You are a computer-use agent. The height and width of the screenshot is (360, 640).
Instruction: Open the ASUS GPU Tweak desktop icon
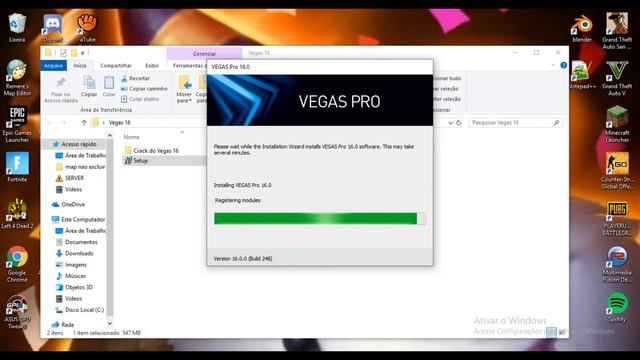click(17, 312)
